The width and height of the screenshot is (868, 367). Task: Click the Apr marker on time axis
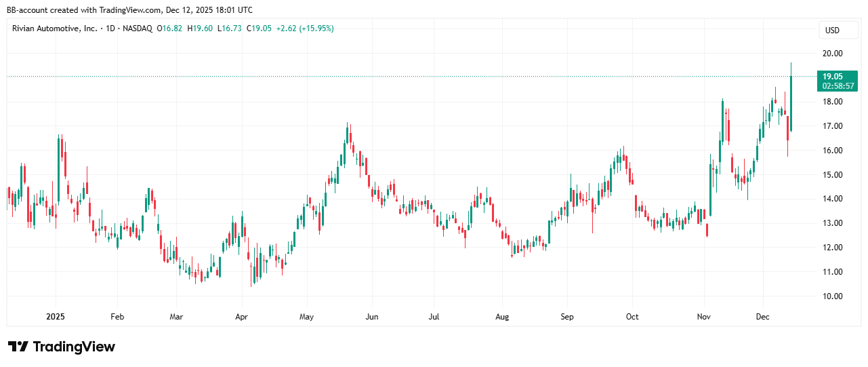coord(242,316)
